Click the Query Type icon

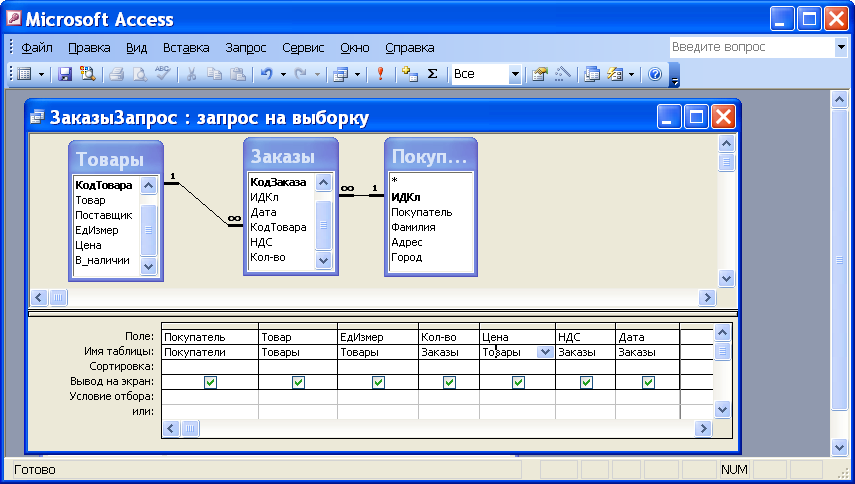(340, 74)
